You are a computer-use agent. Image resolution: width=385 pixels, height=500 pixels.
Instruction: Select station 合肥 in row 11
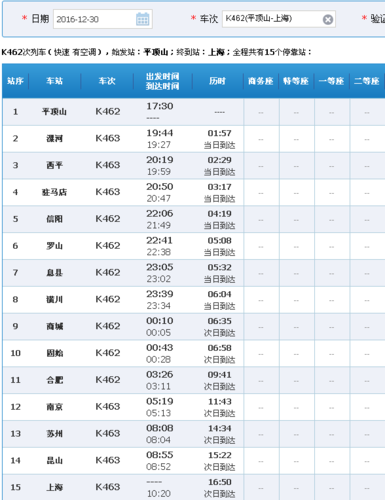click(54, 380)
